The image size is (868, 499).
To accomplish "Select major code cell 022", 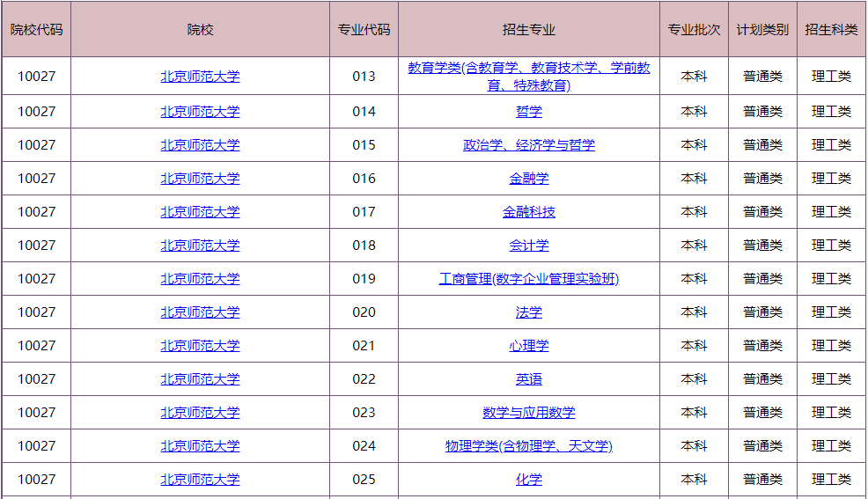I will click(x=364, y=379).
